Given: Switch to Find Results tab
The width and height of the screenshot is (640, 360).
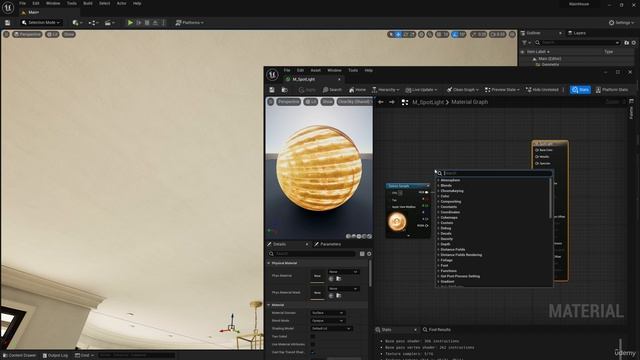Looking at the screenshot, I should 437,329.
